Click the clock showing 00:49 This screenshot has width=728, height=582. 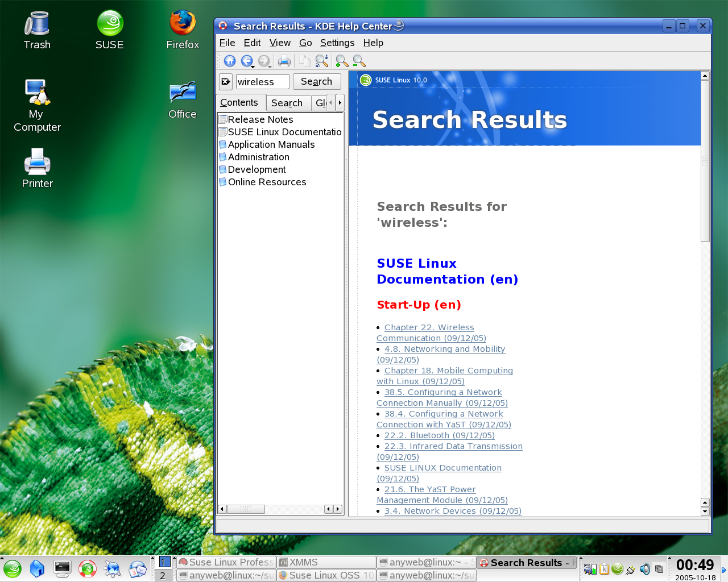click(x=695, y=569)
